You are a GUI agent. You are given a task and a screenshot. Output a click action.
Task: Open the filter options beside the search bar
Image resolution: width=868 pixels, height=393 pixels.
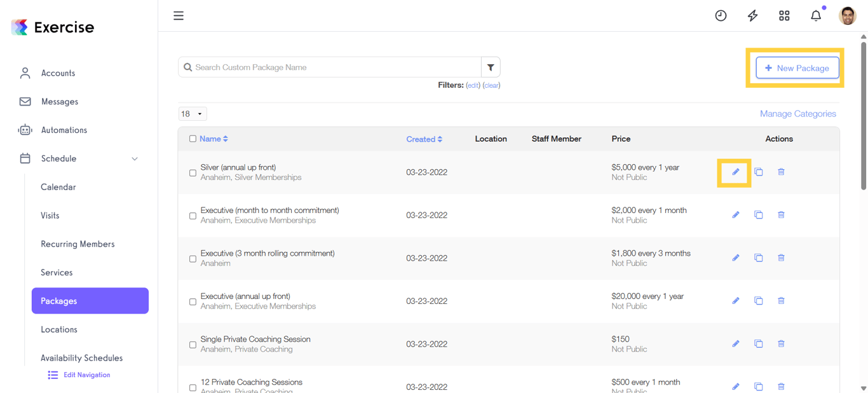[x=491, y=67]
